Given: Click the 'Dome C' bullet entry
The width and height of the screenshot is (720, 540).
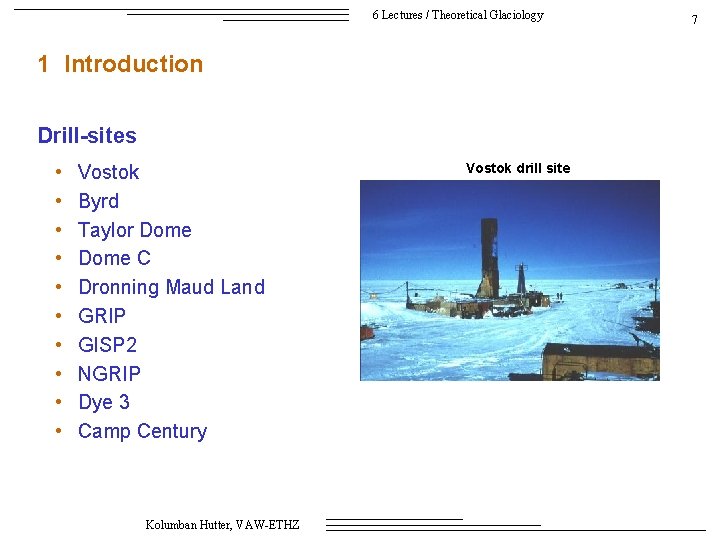Looking at the screenshot, I should (114, 258).
